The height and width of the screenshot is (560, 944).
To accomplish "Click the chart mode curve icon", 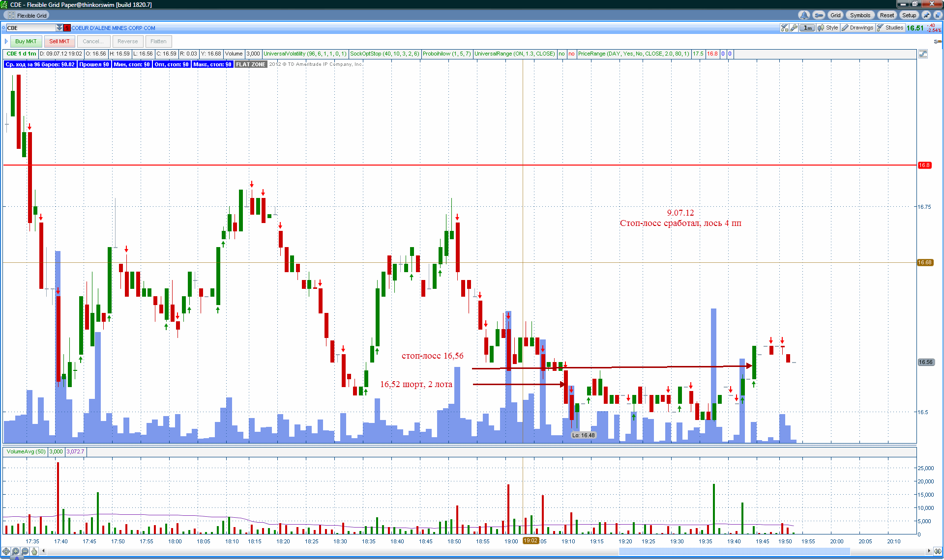I will 923,54.
